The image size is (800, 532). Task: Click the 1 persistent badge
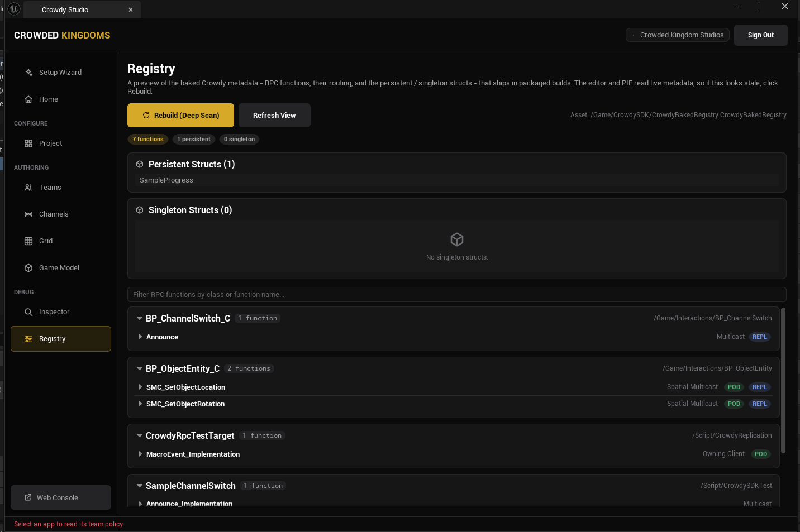pyautogui.click(x=194, y=139)
